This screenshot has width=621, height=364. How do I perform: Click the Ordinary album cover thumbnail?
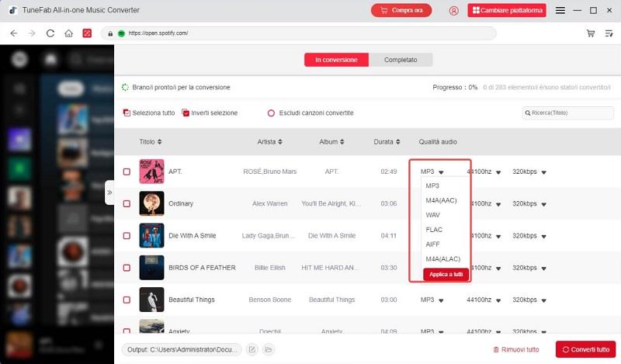pos(151,203)
